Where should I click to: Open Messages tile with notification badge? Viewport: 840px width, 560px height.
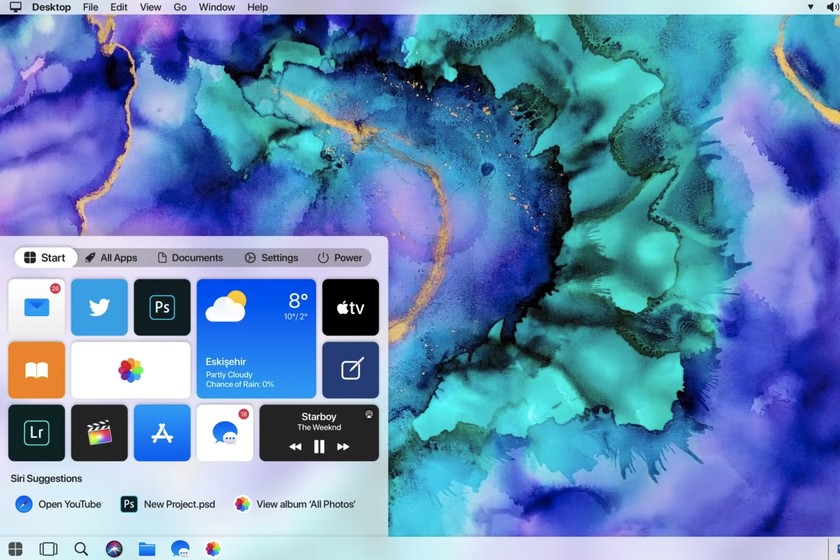[224, 433]
